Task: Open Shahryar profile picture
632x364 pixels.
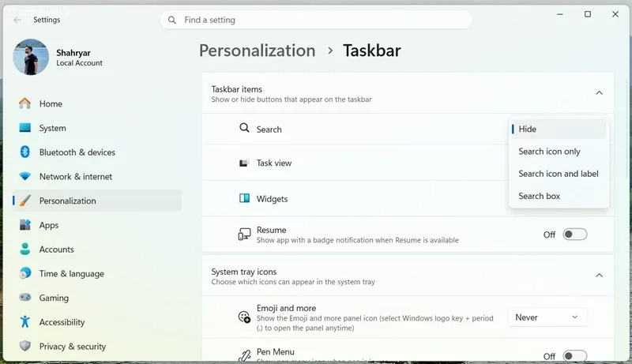Action: (x=31, y=57)
